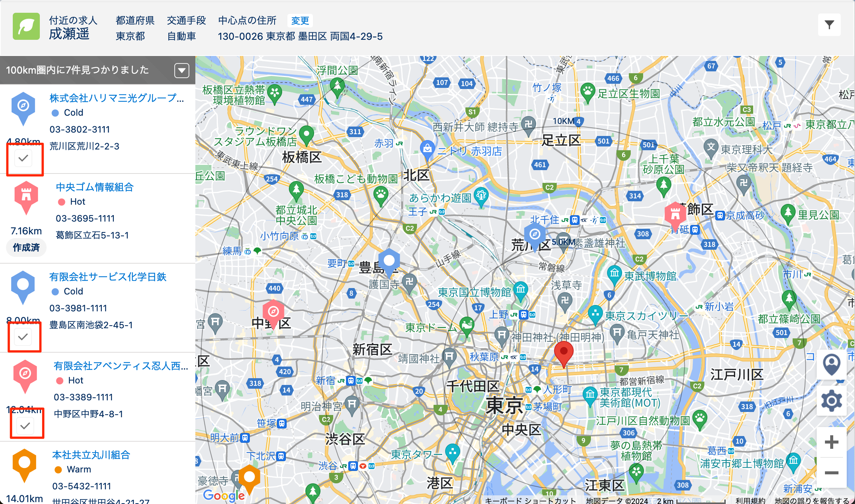Screen dimensions: 855x504
Task: Click 変更 to change center address
Action: point(300,21)
